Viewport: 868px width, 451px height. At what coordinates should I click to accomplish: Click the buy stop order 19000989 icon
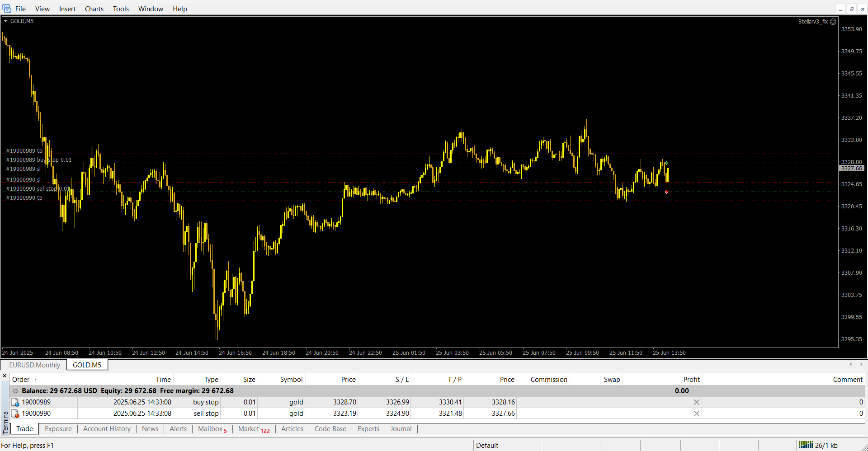15,402
